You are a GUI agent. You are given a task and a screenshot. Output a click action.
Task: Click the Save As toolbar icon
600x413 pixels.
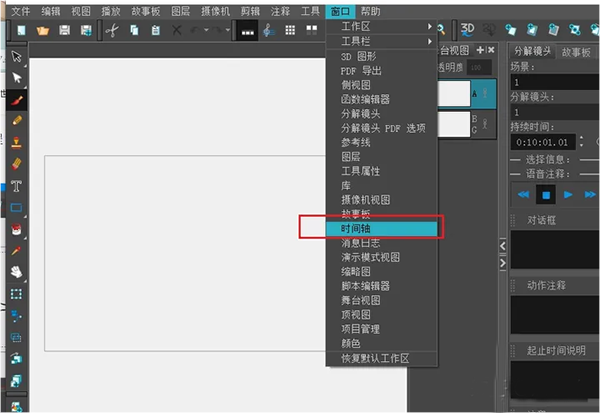86,30
